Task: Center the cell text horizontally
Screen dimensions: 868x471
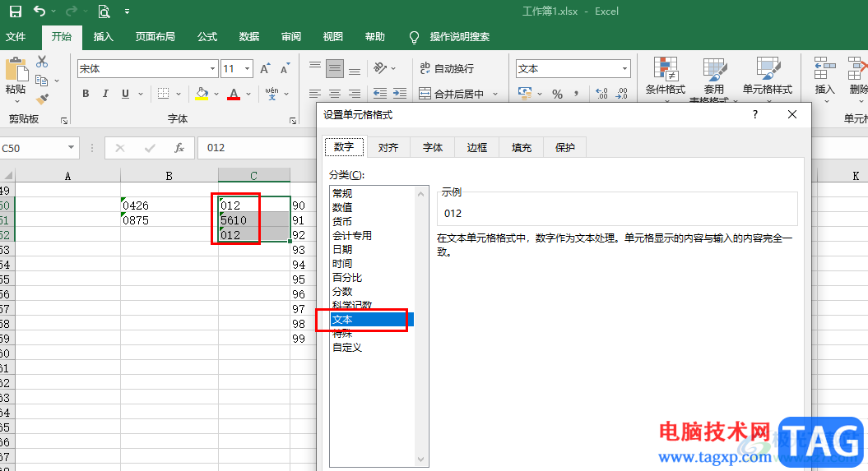Action: [x=335, y=94]
